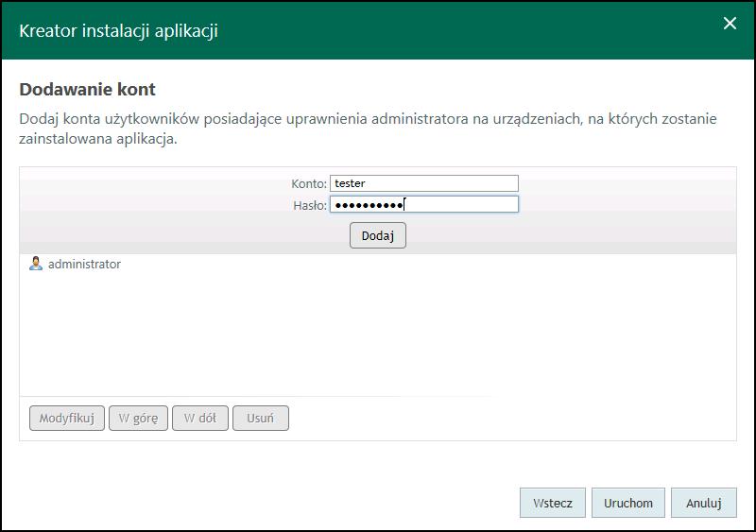This screenshot has width=756, height=532.
Task: Move account down with W dół
Action: tap(200, 418)
